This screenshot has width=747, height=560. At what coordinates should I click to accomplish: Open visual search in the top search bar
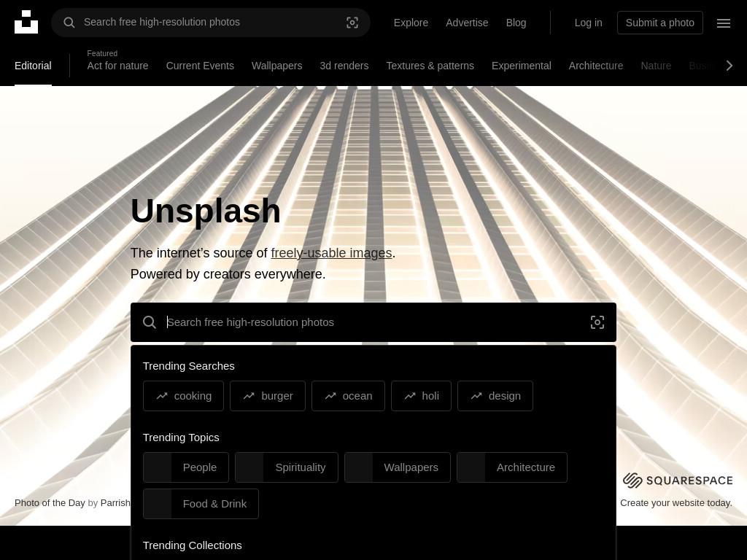click(352, 23)
